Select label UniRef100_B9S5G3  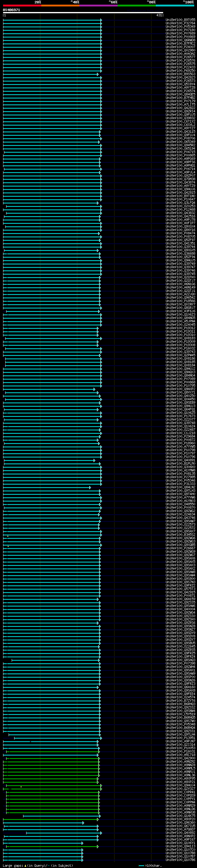point(180,74)
